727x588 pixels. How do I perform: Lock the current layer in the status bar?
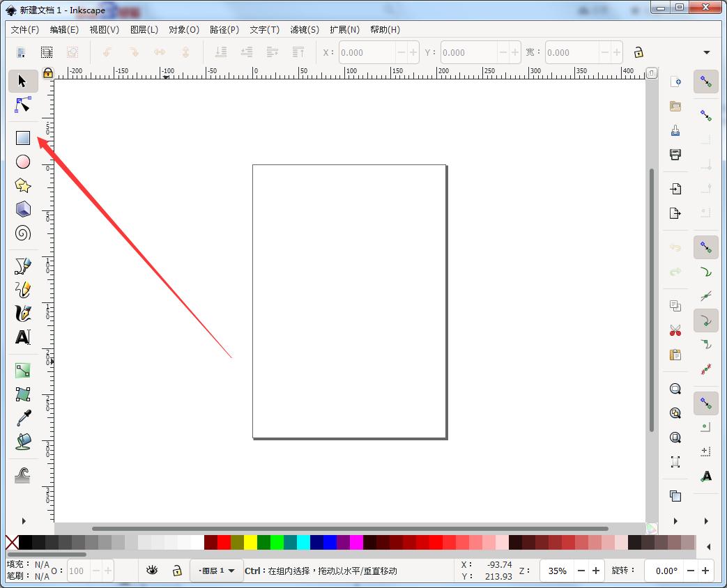click(x=176, y=570)
